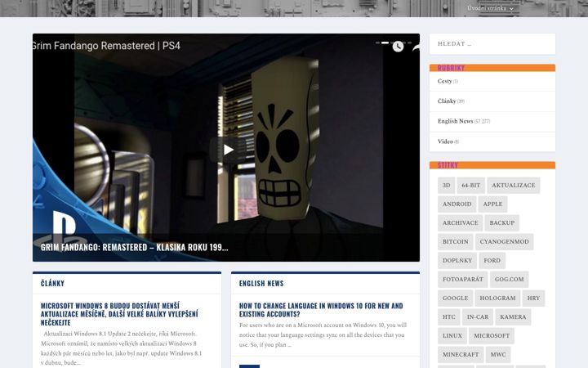Select the CYANOGENMOD tag
Image resolution: width=588 pixels, height=368 pixels.
point(504,241)
